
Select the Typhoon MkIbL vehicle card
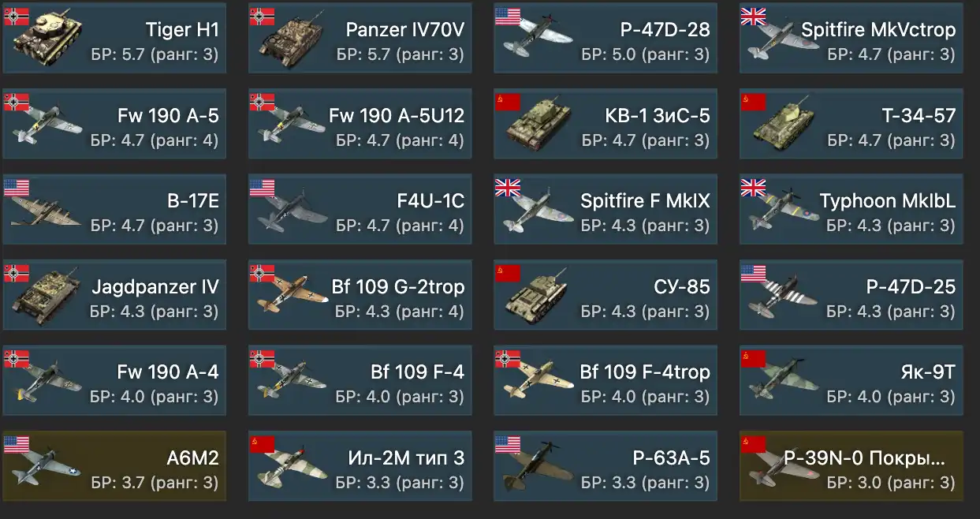point(851,208)
